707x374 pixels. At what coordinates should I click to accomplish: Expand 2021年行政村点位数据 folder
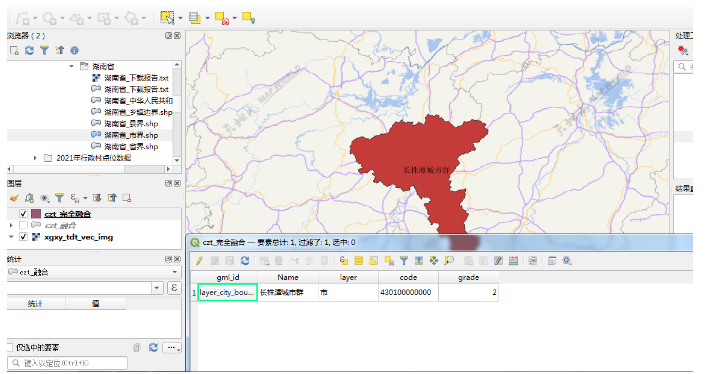click(x=35, y=158)
